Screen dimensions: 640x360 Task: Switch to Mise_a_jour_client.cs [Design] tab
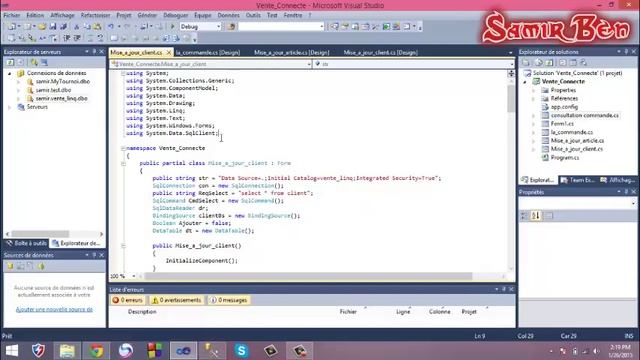(x=380, y=53)
